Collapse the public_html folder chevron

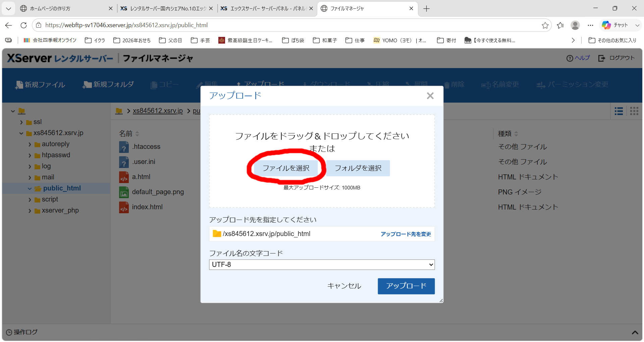(x=30, y=189)
